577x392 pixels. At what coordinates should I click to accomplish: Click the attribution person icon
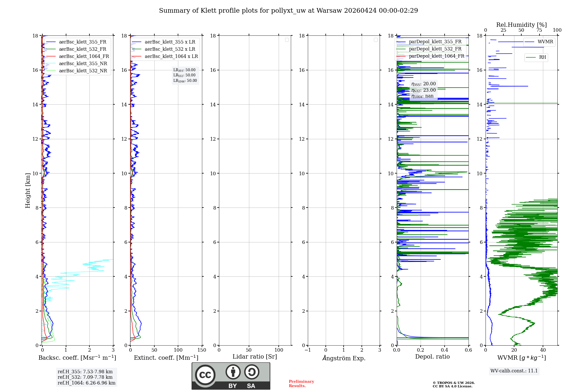(x=233, y=372)
